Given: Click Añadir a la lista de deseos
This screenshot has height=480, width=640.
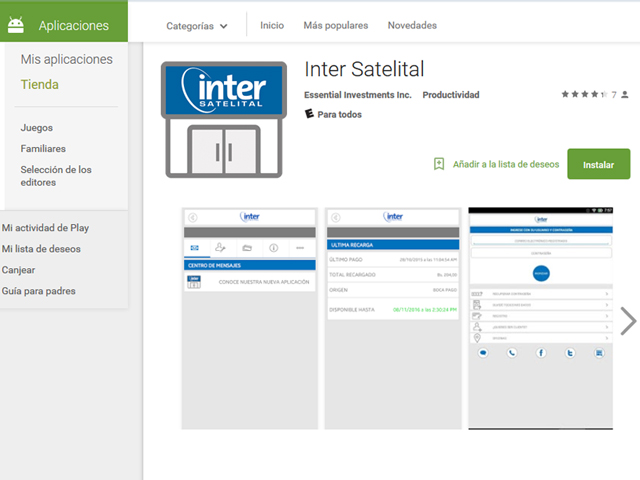Looking at the screenshot, I should click(x=506, y=164).
